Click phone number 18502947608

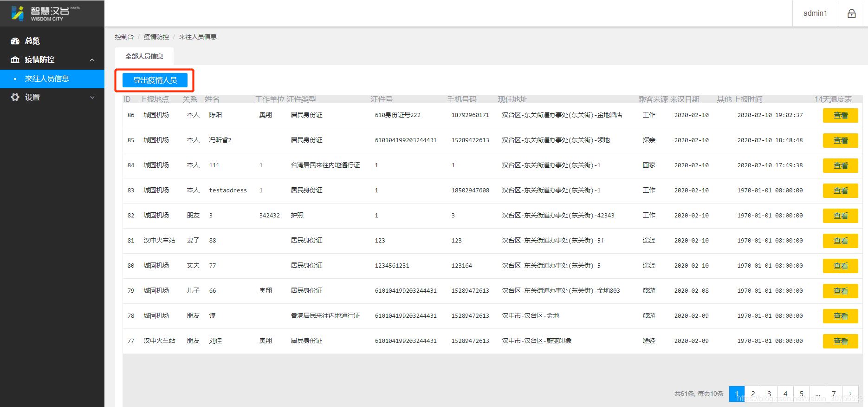[470, 190]
